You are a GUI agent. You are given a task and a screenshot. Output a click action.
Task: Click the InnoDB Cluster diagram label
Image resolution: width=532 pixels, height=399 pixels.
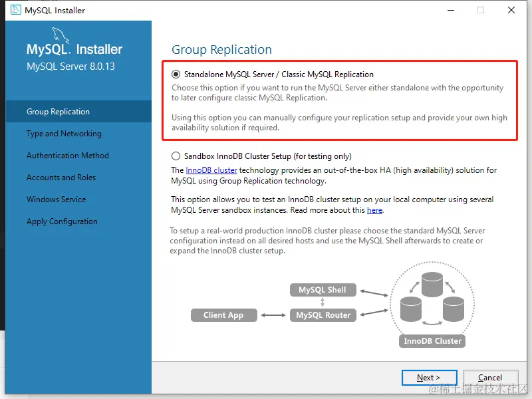(x=432, y=340)
